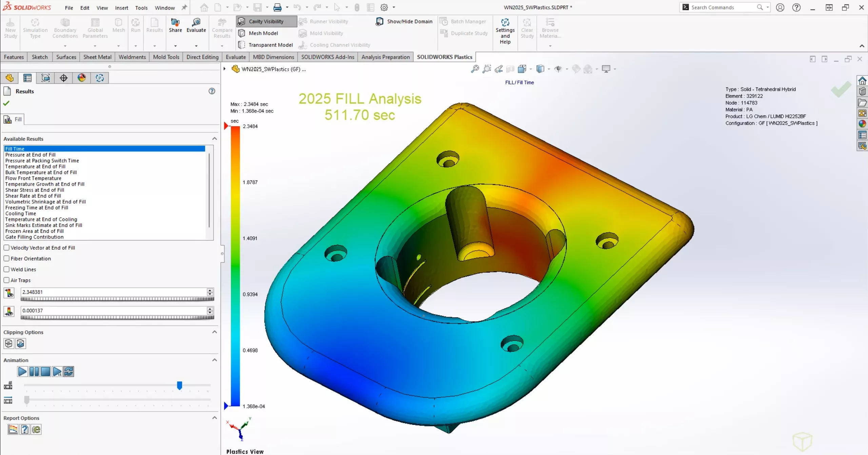
Task: Open the Mold Tools tab
Action: coord(166,57)
